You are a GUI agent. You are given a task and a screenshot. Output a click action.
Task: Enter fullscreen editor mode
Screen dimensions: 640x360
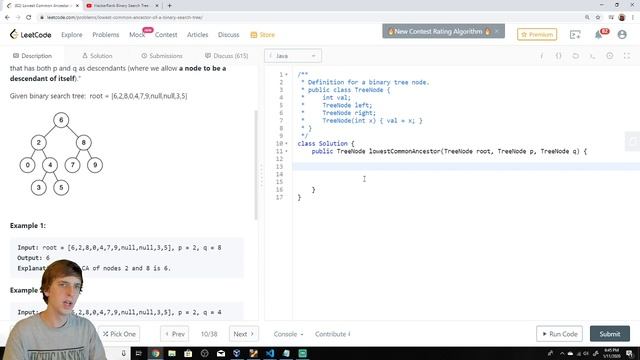(x=627, y=56)
